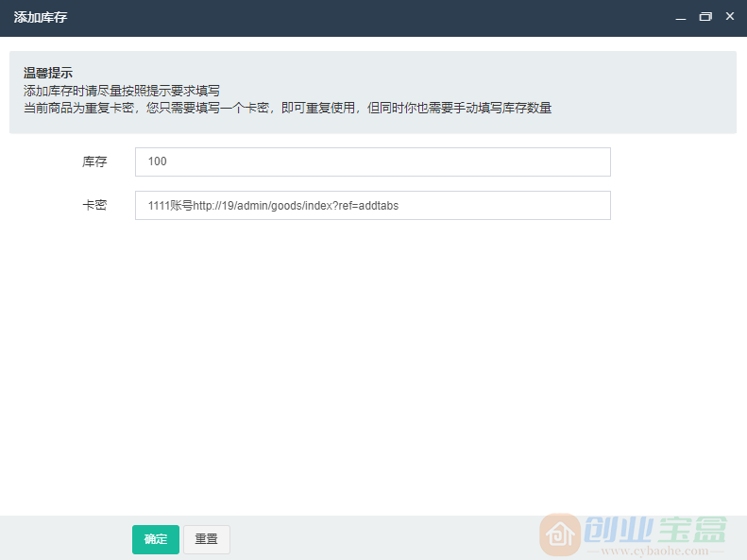Click the 温馨提示 heading text
Screen dimensions: 747x560
coord(48,73)
